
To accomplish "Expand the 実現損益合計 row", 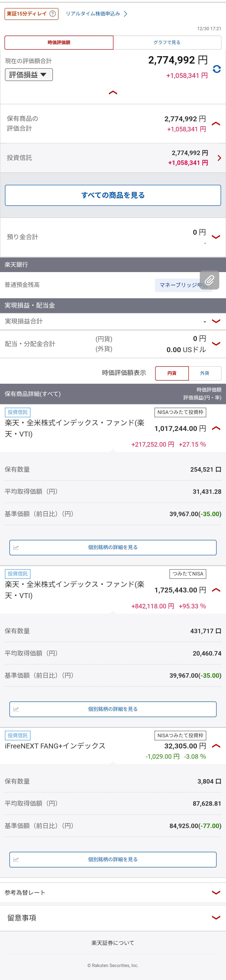I will (x=216, y=321).
